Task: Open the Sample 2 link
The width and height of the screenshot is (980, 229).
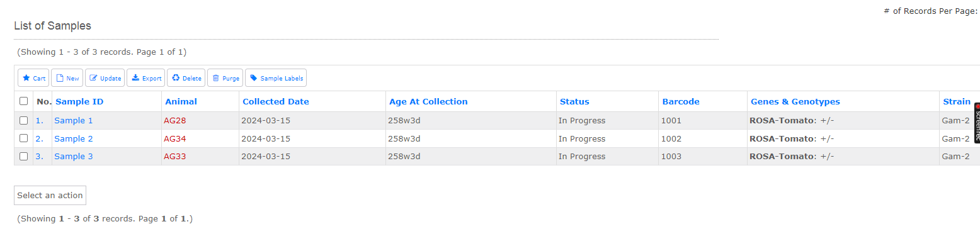Action: tap(74, 138)
